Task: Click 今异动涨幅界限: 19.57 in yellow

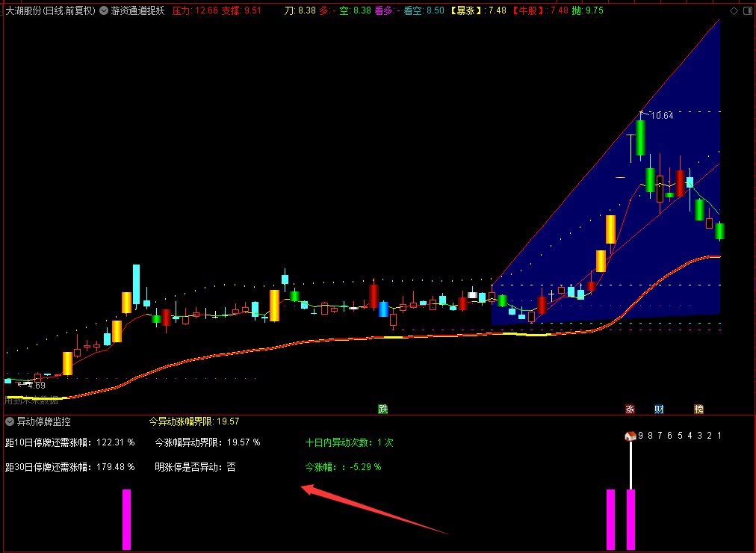Action: tap(193, 421)
